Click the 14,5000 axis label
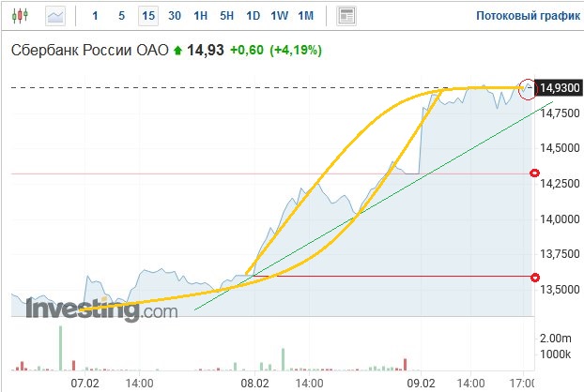584x392 pixels. (560, 148)
